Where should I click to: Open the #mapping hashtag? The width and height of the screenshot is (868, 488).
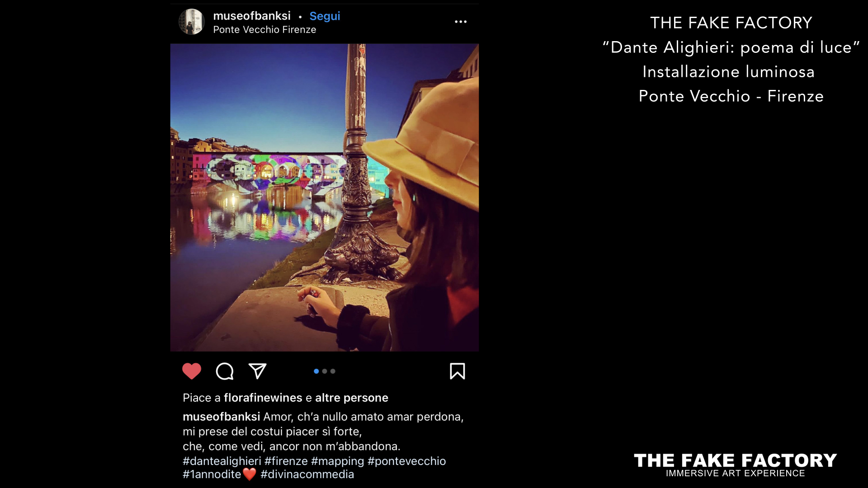[x=338, y=461]
